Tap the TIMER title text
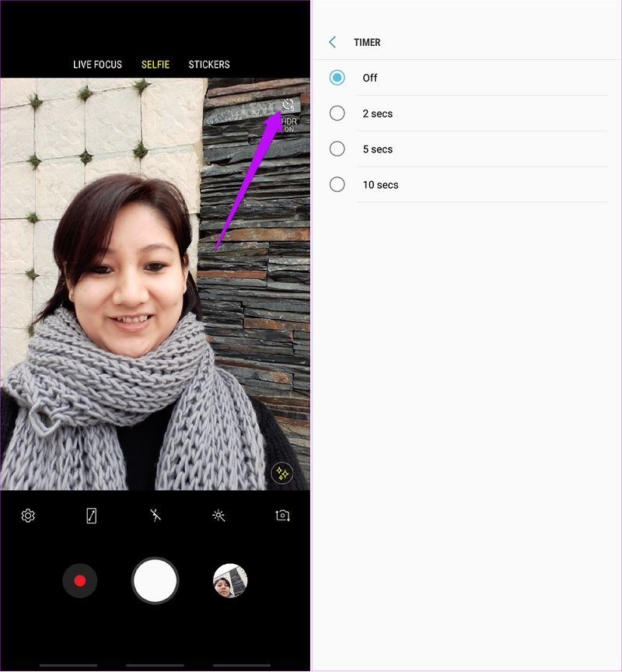This screenshot has height=672, width=622. click(367, 43)
